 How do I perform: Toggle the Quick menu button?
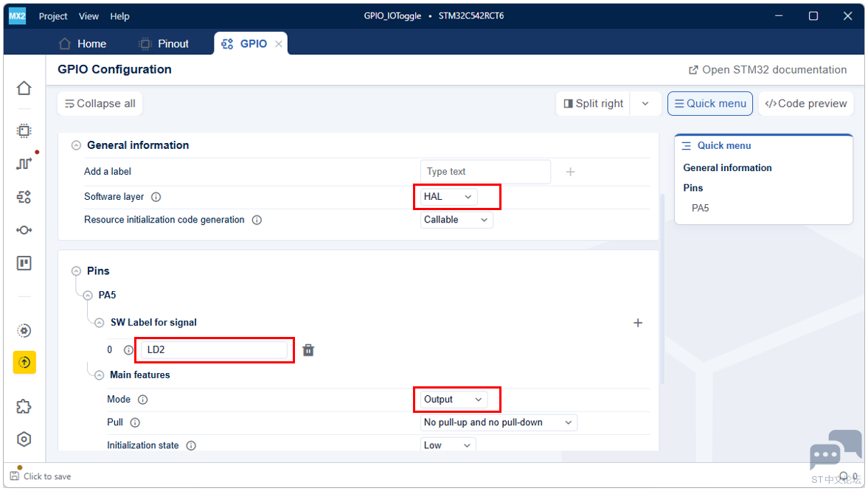point(710,103)
